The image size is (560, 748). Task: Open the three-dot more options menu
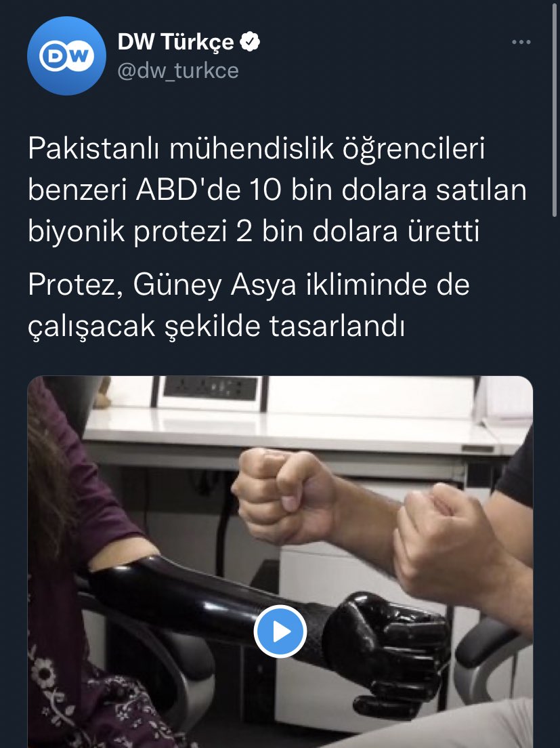(x=521, y=43)
